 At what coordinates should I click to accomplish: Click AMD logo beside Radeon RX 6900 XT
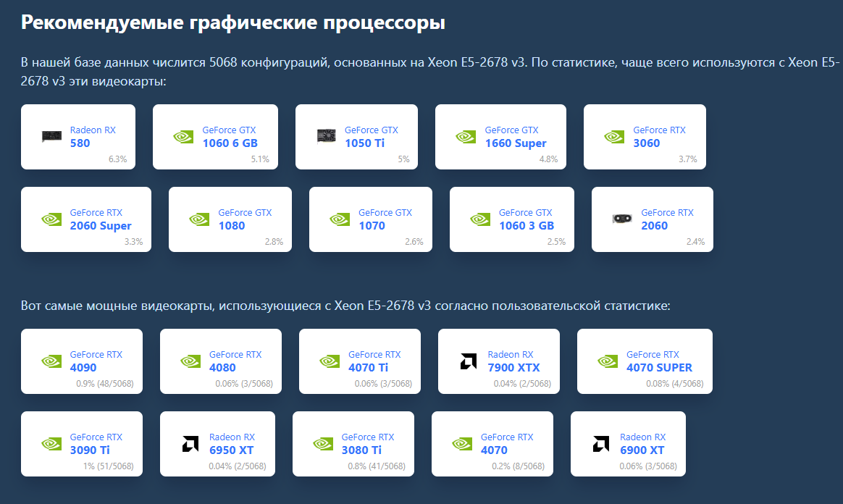point(601,444)
